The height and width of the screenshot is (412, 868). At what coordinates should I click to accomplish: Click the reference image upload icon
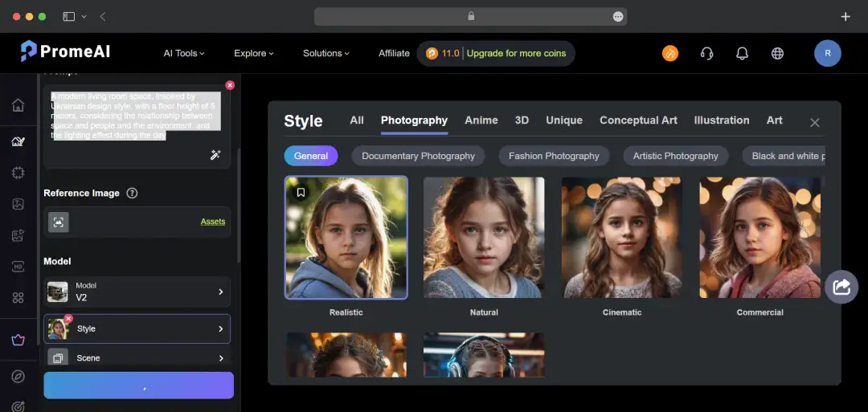click(x=58, y=222)
